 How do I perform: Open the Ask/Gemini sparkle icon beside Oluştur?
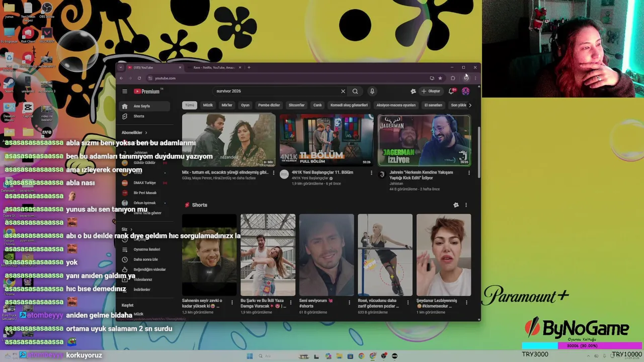tap(413, 92)
